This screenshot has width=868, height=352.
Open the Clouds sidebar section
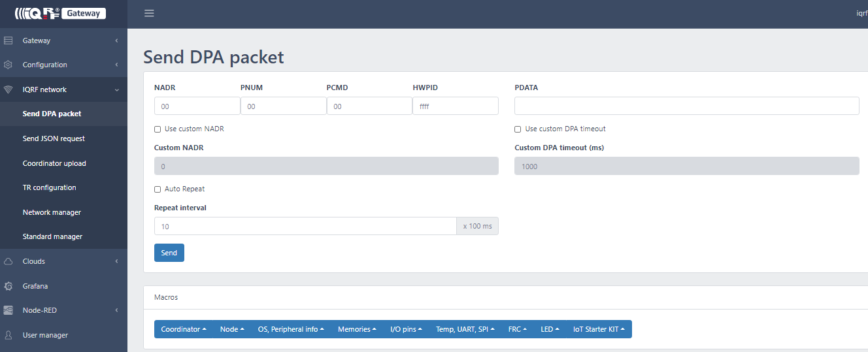[63, 261]
